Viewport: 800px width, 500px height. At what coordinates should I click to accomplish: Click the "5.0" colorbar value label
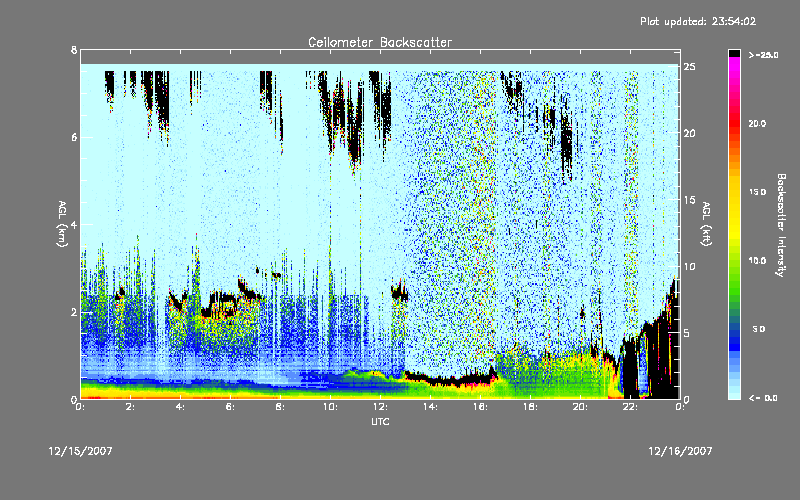[759, 329]
